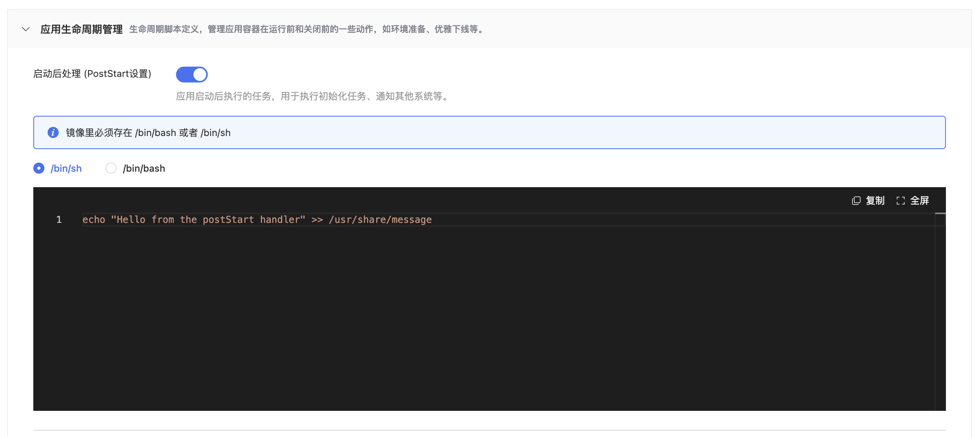Click the scrollbar slider at editor top-right
Viewport: 980px width, 437px height.
point(940,214)
